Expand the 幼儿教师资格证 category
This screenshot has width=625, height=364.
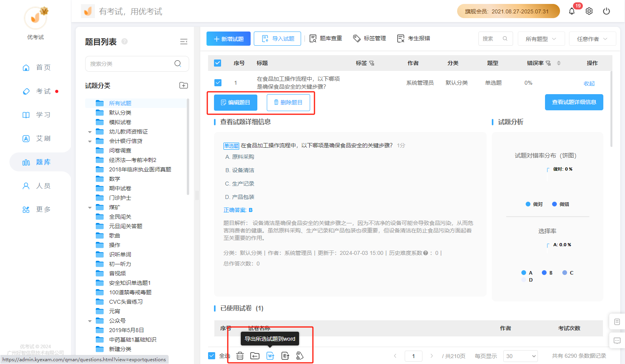point(90,132)
